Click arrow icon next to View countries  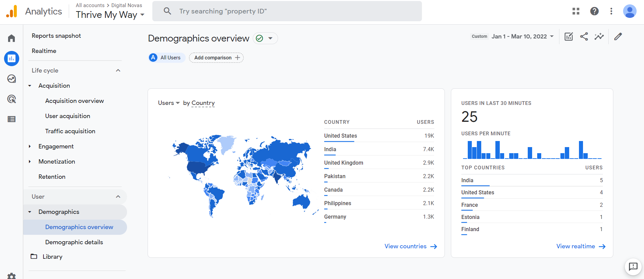click(x=434, y=247)
